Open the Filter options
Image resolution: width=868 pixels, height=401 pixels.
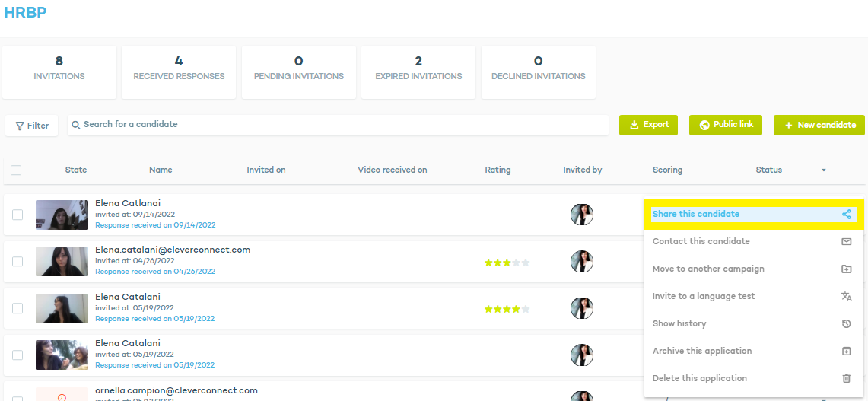(x=32, y=126)
